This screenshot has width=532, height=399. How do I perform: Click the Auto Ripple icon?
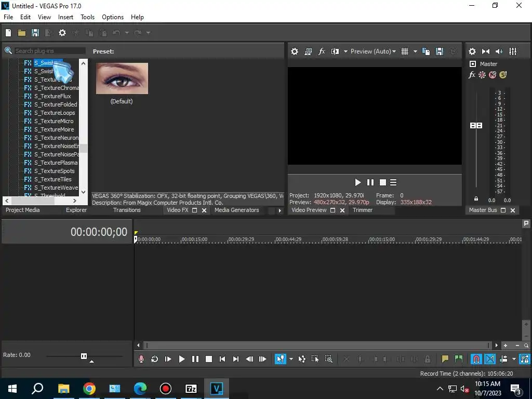click(x=503, y=359)
